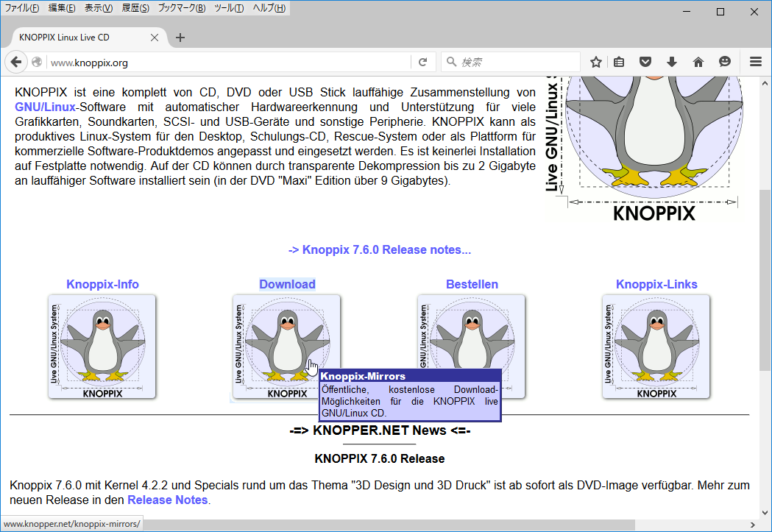Open the Hello chat smiley icon

tap(725, 62)
